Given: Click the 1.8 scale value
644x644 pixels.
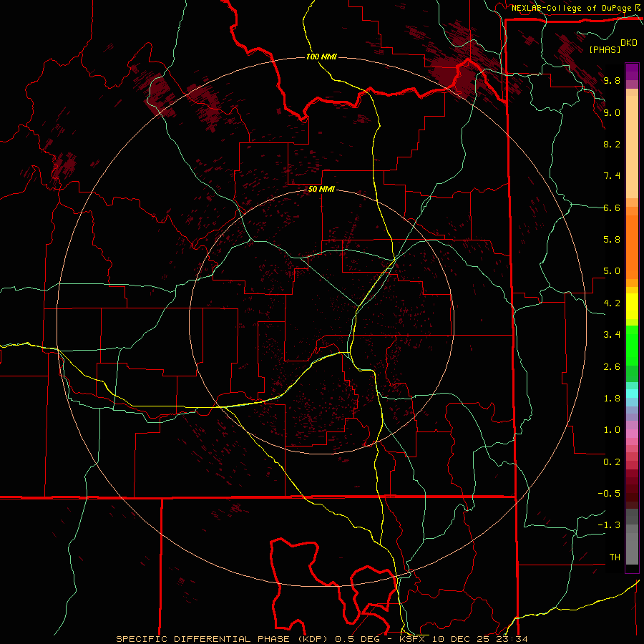Looking at the screenshot, I should (612, 399).
